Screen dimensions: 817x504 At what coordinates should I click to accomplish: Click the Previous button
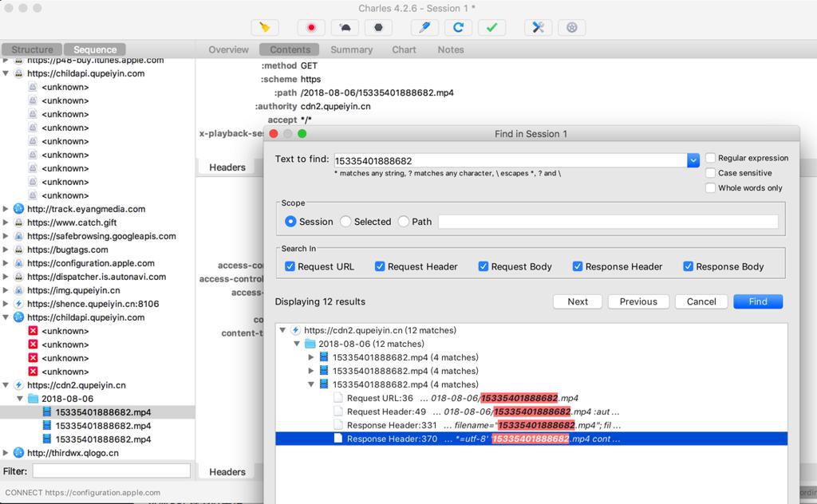[x=638, y=301]
